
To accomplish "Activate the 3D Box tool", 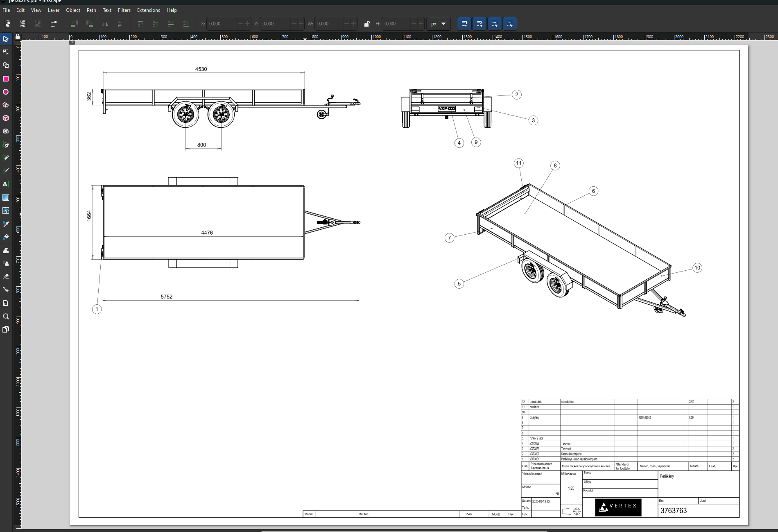I will (6, 118).
